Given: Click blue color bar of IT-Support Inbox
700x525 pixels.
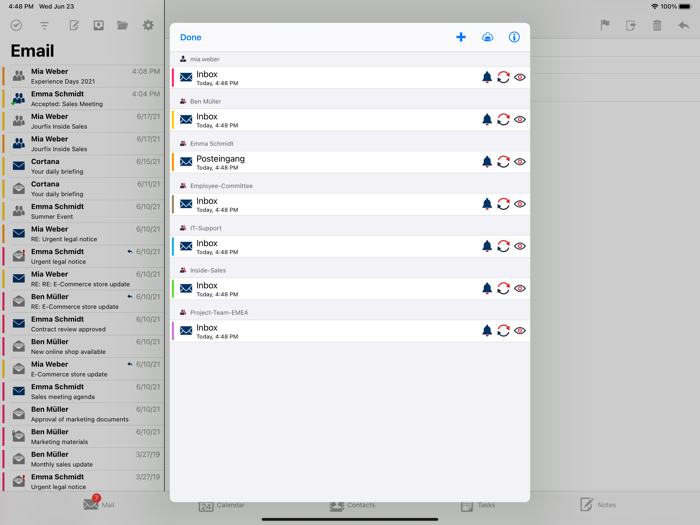Looking at the screenshot, I should tap(173, 246).
